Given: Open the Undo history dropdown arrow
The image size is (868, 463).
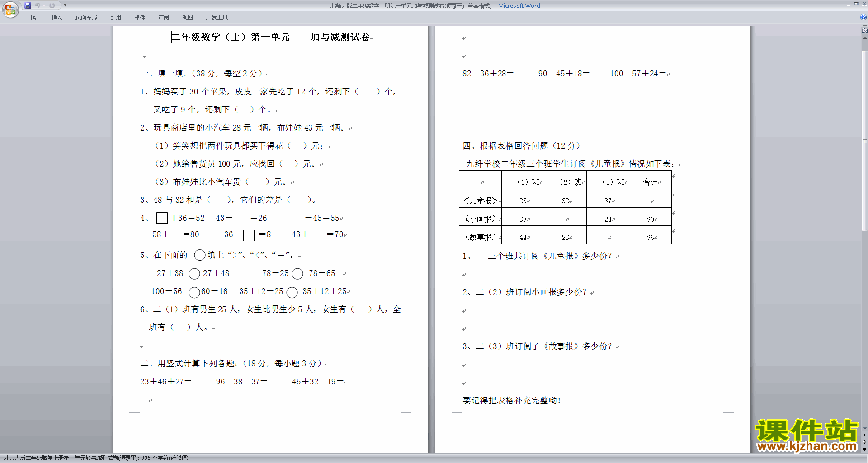Looking at the screenshot, I should pos(44,5).
